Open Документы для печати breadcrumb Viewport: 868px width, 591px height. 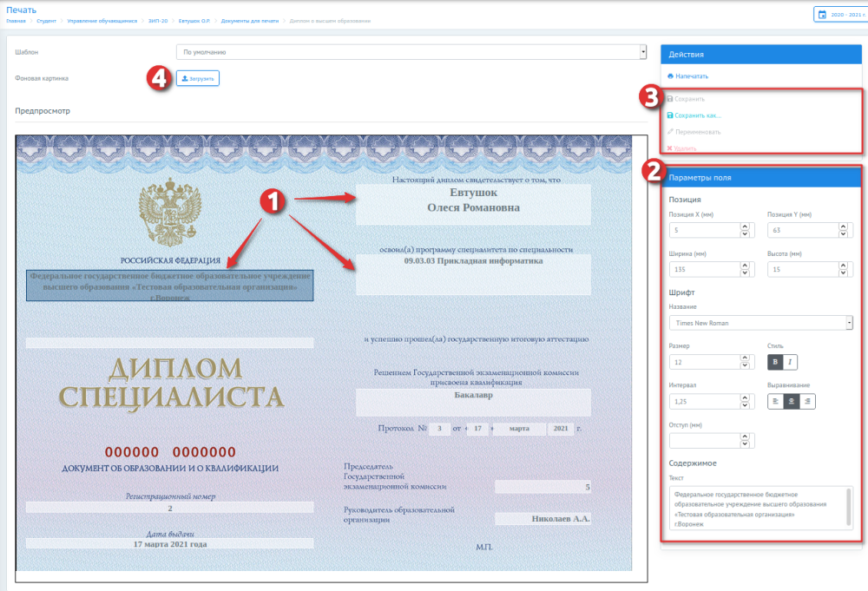point(250,21)
